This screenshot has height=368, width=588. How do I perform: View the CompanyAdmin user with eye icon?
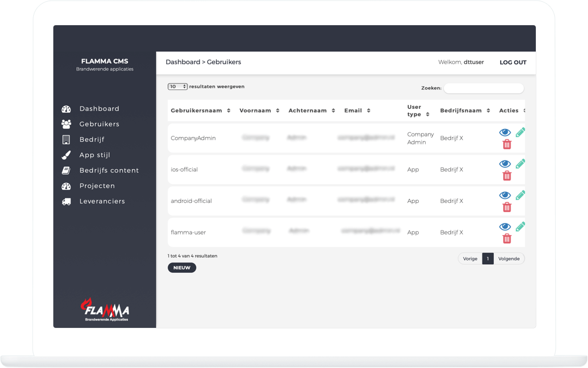tap(505, 132)
